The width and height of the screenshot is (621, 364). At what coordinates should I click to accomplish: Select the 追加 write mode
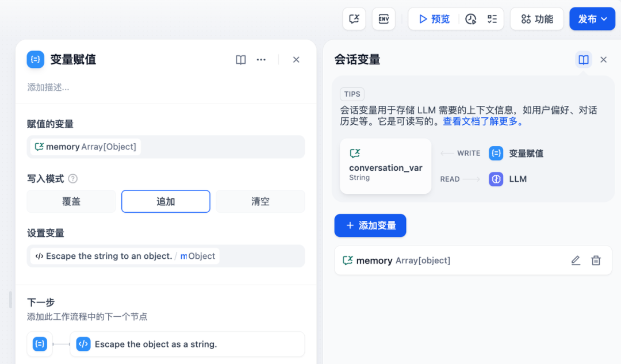(x=166, y=201)
